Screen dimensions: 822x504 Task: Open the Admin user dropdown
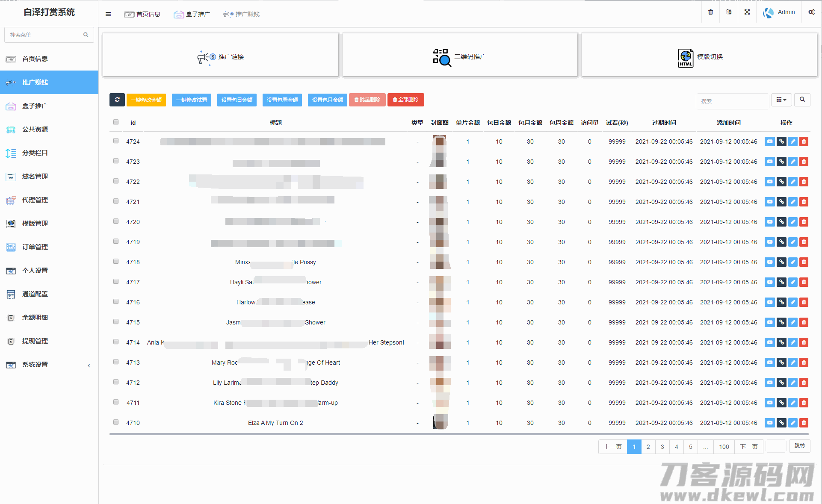pos(779,12)
